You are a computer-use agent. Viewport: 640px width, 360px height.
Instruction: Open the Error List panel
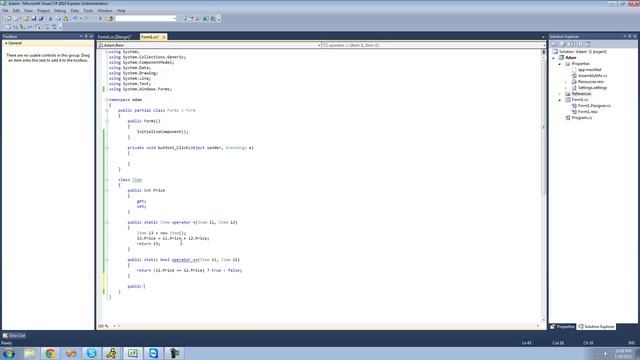(14, 336)
